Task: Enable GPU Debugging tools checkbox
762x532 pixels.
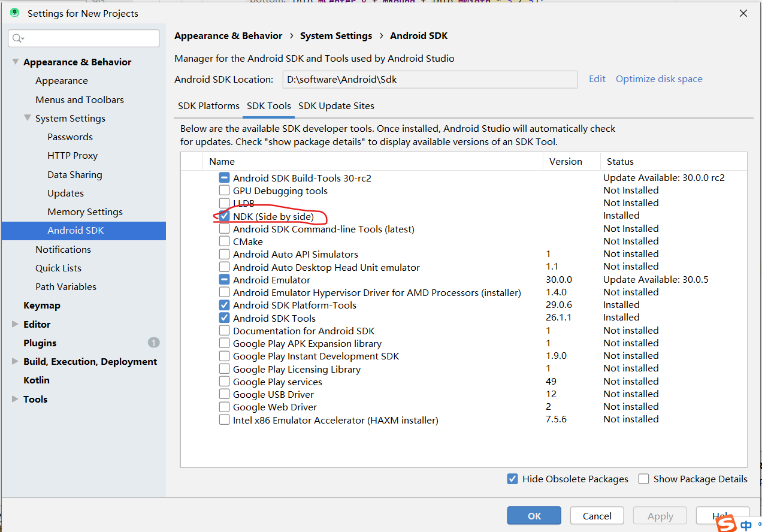Action: click(224, 191)
